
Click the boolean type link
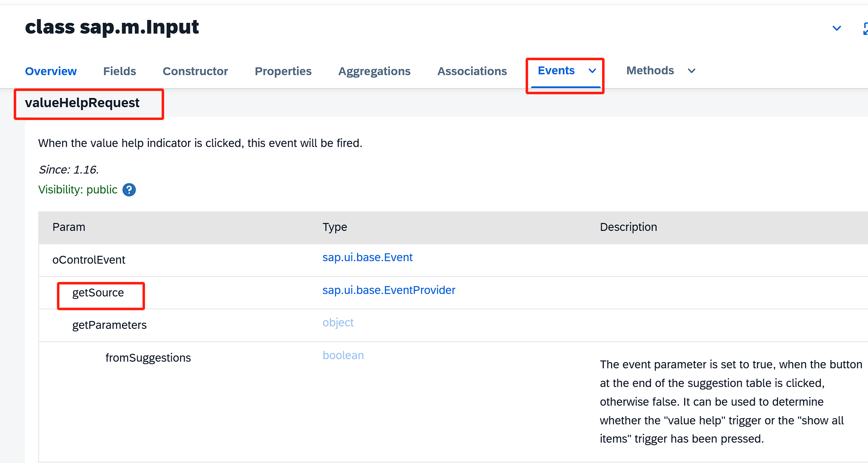coord(343,355)
